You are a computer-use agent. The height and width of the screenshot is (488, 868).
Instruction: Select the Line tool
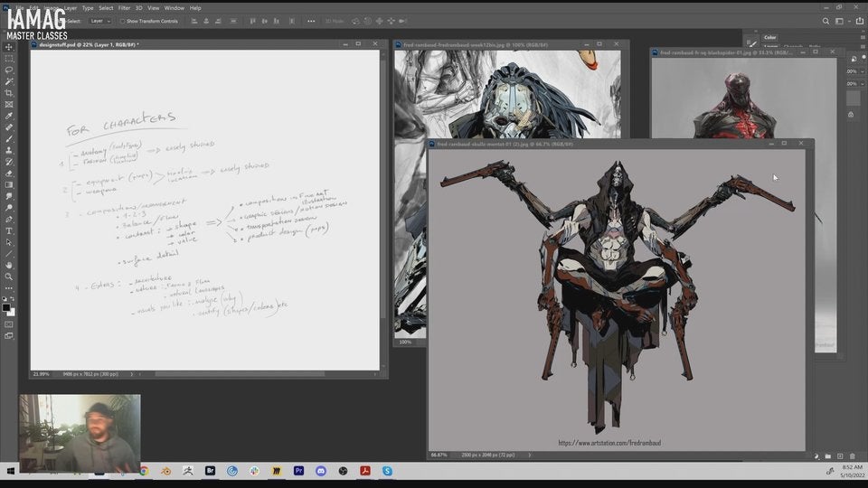(x=9, y=254)
